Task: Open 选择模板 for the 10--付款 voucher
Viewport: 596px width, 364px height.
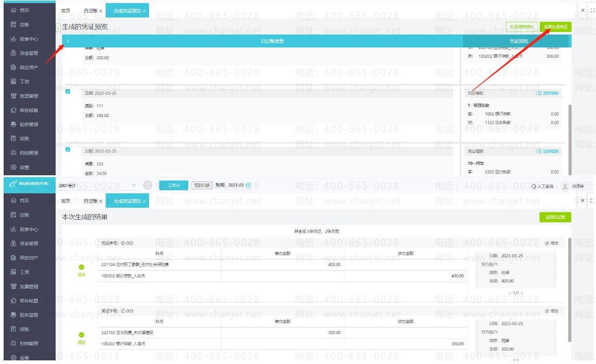Action: tap(548, 151)
